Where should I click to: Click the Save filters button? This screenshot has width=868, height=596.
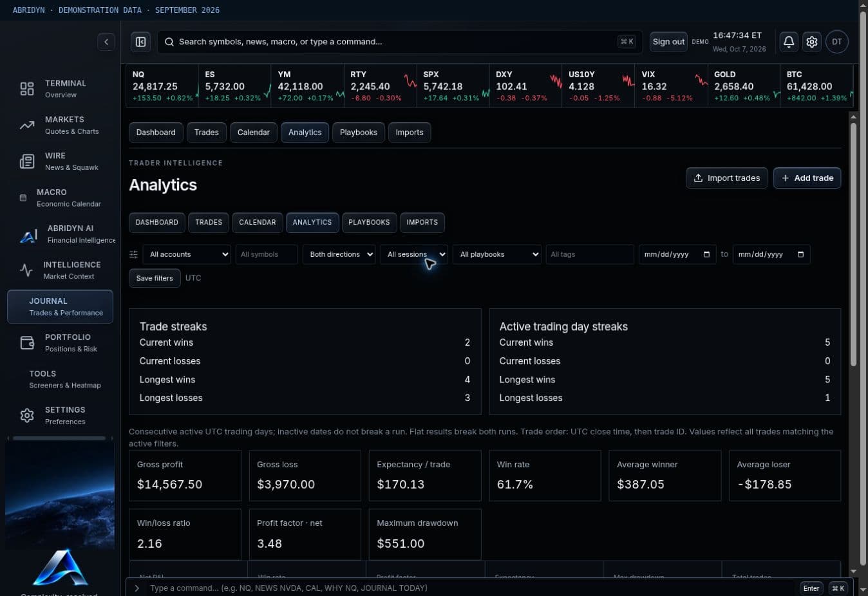(x=155, y=279)
